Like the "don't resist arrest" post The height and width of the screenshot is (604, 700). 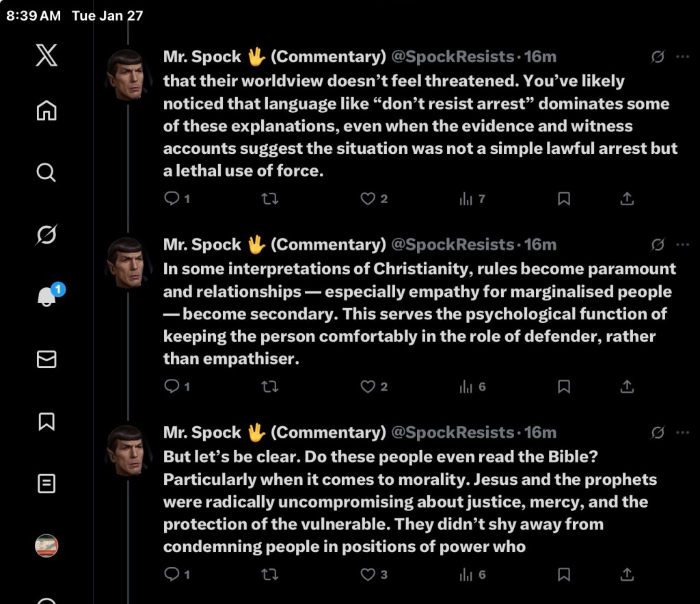point(368,199)
